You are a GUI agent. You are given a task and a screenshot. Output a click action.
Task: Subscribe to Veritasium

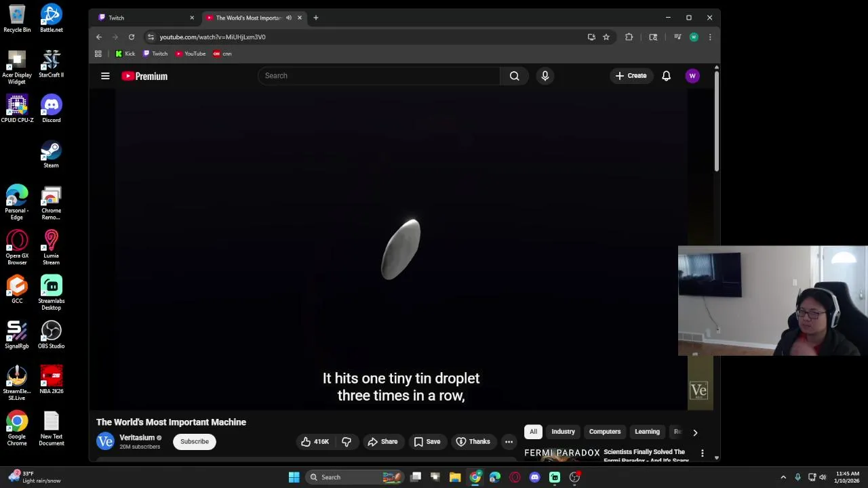(195, 442)
